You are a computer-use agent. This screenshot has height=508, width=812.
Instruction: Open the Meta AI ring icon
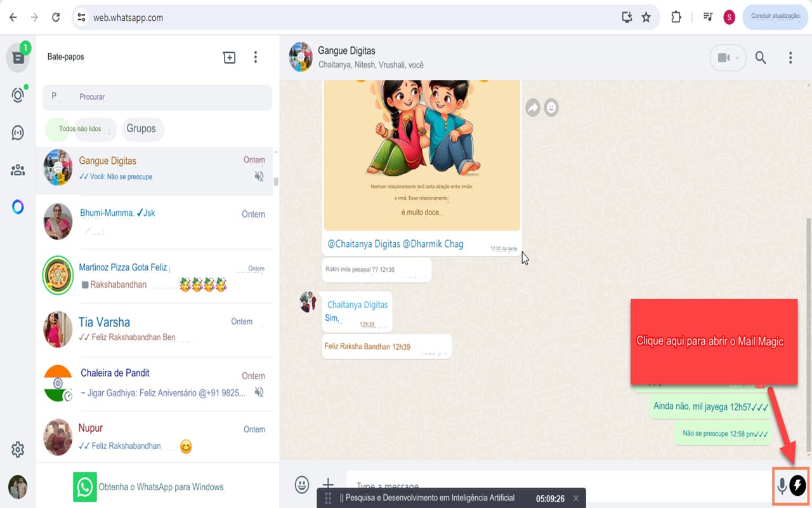coord(18,207)
